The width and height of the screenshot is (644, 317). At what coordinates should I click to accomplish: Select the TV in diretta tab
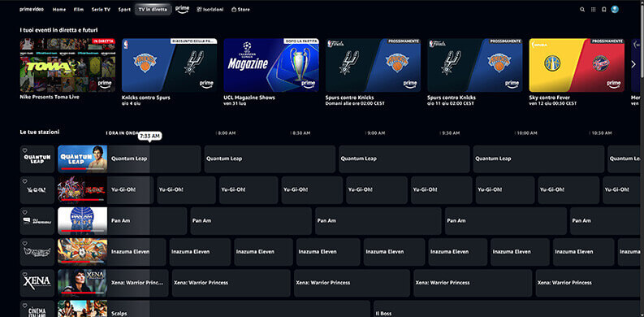tap(153, 10)
